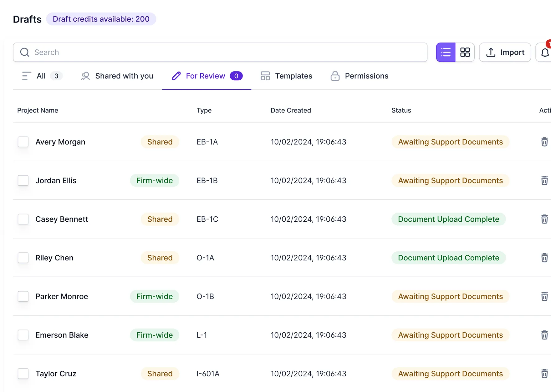Check the Avery Morgan row checkbox
The image size is (551, 392).
point(23,142)
